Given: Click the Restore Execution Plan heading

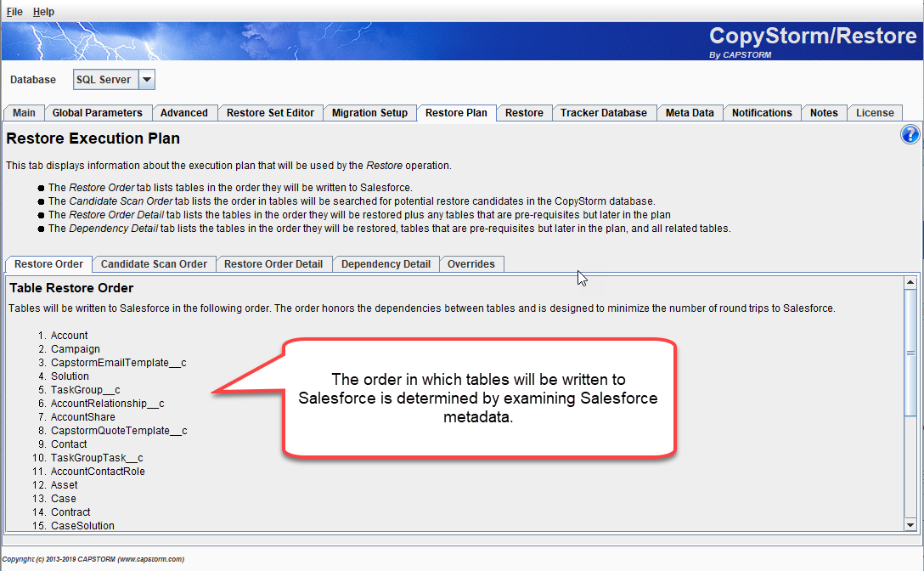Looking at the screenshot, I should (93, 138).
